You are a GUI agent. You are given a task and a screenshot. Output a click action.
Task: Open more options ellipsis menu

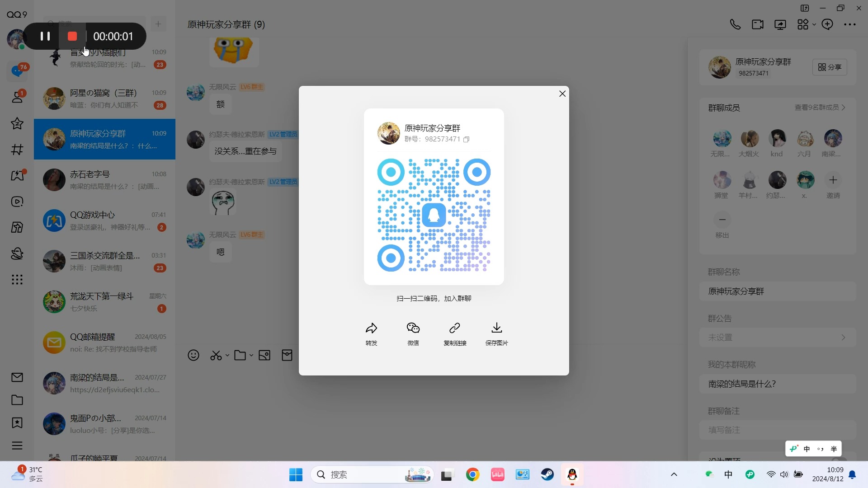(850, 24)
